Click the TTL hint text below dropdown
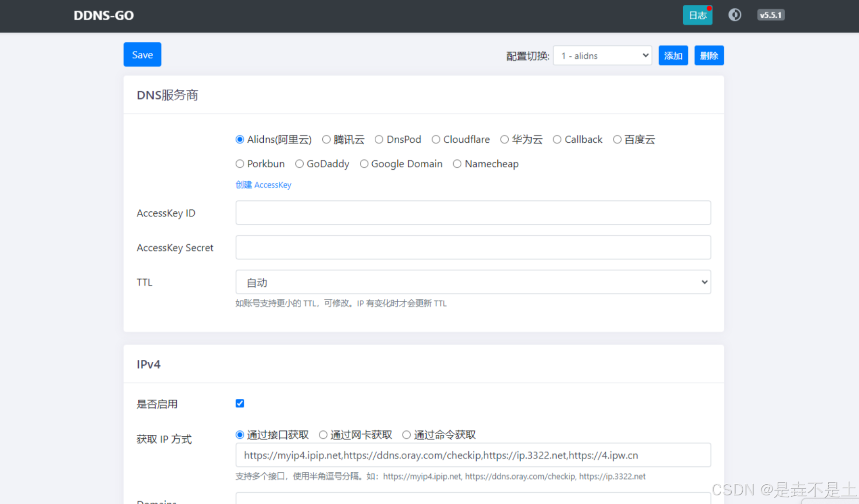The image size is (859, 504). pos(341,303)
